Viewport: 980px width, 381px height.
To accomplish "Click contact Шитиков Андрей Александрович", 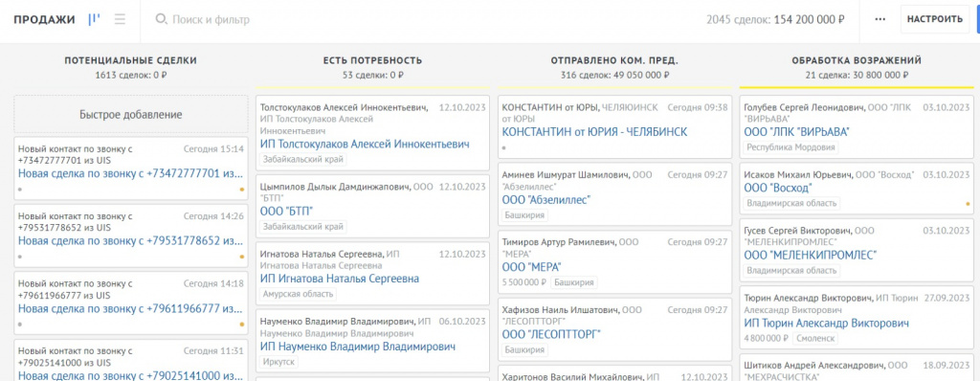I will [x=814, y=365].
